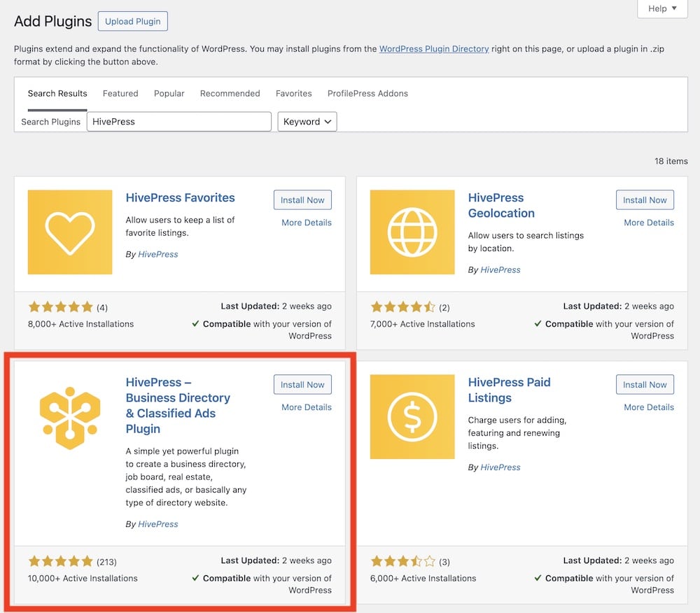
Task: Expand the Help dropdown tab
Action: pyautogui.click(x=662, y=8)
